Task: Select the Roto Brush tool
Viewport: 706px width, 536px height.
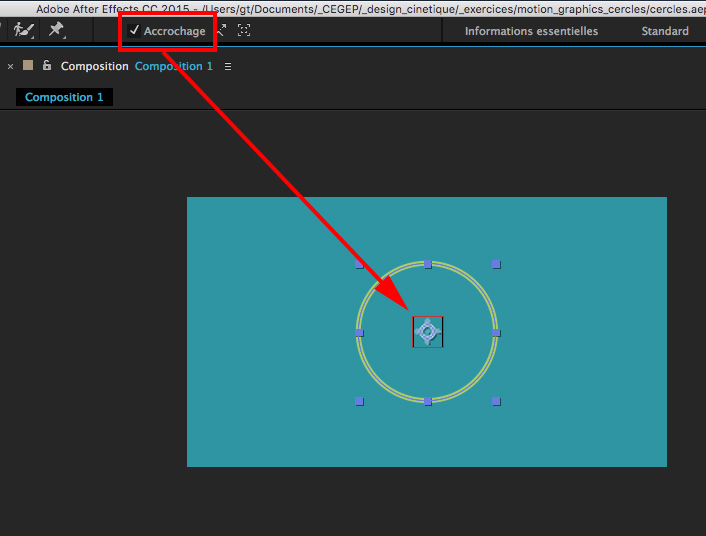Action: [x=23, y=31]
